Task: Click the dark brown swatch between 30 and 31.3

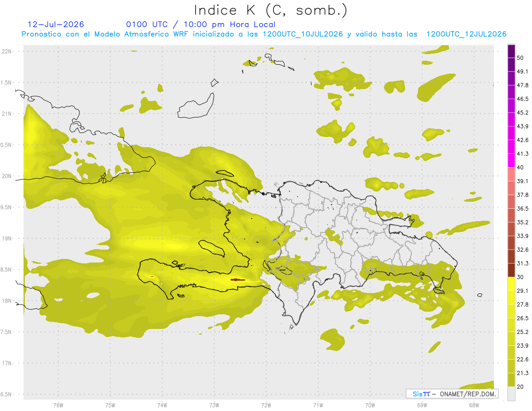Action: tap(511, 270)
